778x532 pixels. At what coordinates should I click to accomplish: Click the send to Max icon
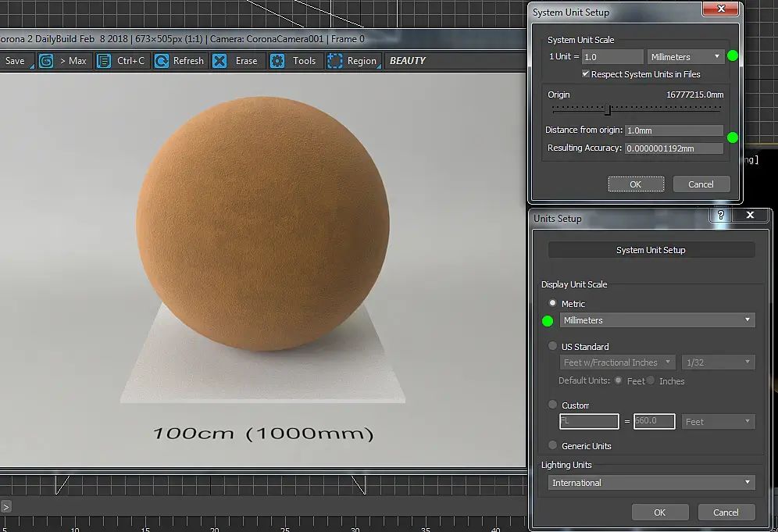pyautogui.click(x=46, y=61)
